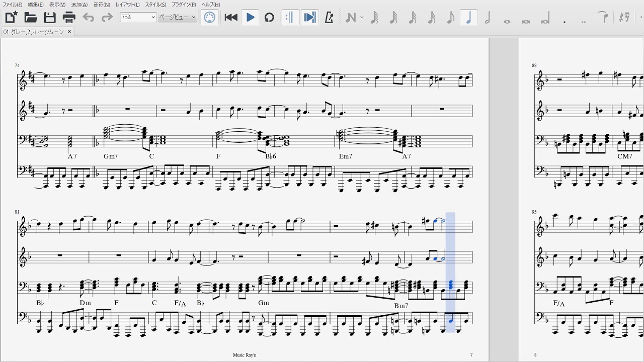
Task: Select the Gm7 chord symbol
Action: [111, 156]
